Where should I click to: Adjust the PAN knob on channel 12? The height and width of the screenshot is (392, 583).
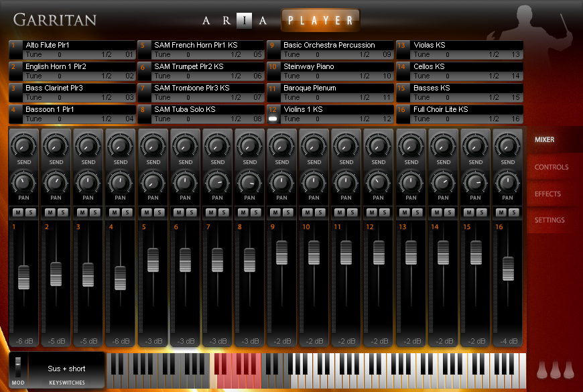pos(378,182)
